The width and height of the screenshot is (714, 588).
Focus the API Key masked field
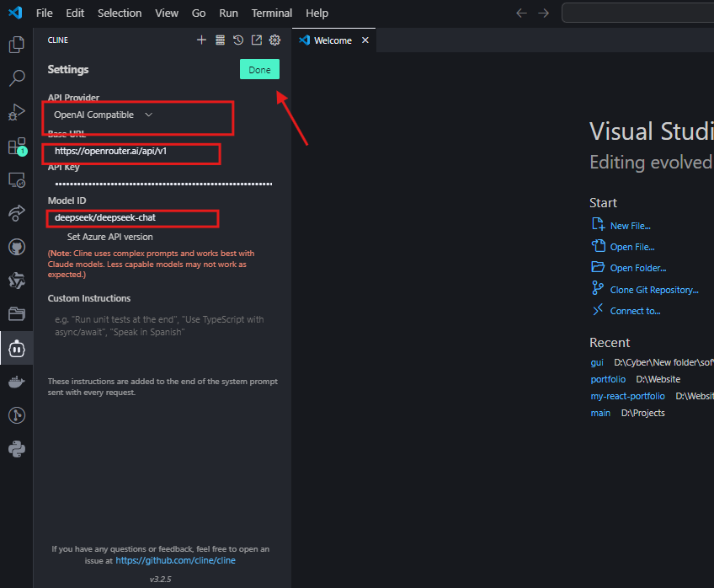point(163,184)
